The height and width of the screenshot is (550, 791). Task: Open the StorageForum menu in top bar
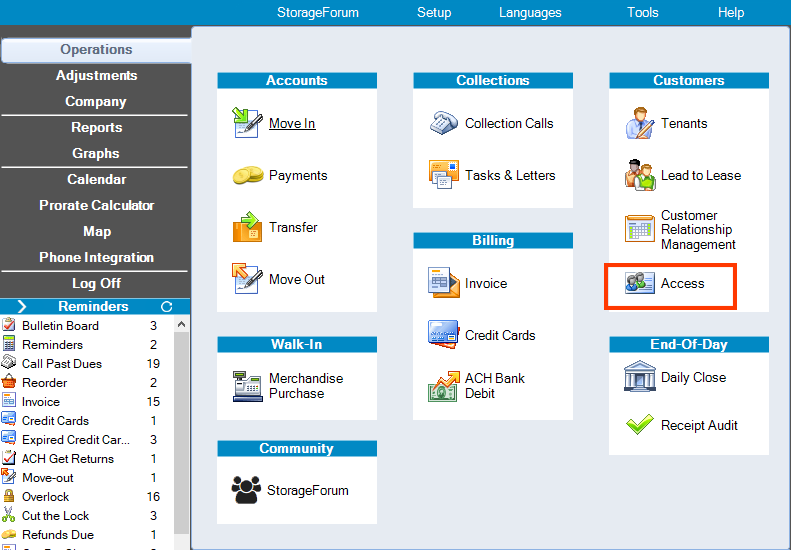click(x=318, y=13)
